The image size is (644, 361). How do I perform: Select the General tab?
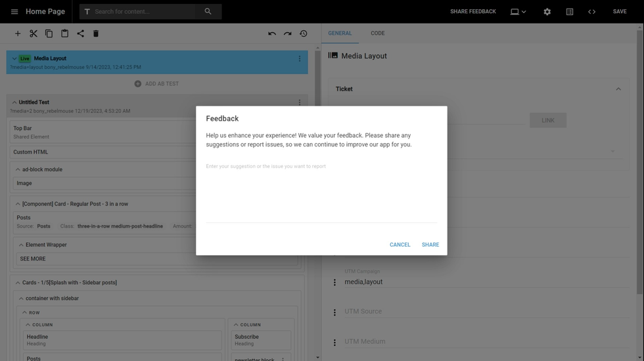pyautogui.click(x=340, y=33)
